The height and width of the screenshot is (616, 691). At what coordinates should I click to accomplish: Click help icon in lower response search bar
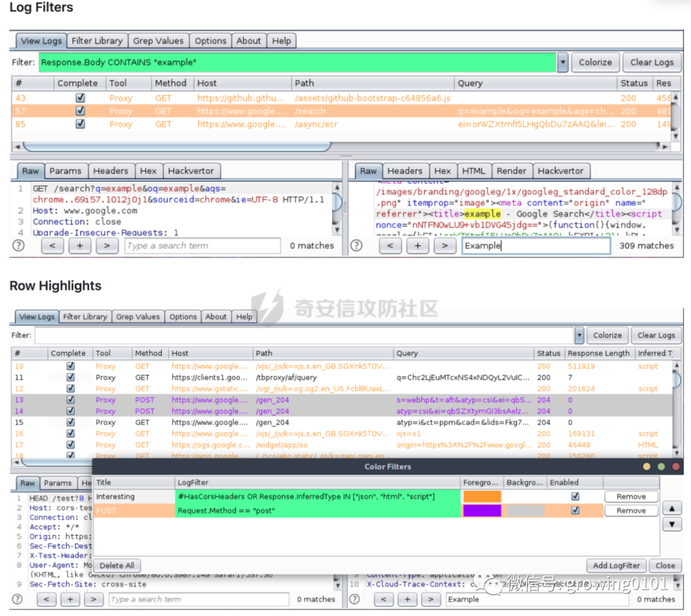tap(354, 599)
